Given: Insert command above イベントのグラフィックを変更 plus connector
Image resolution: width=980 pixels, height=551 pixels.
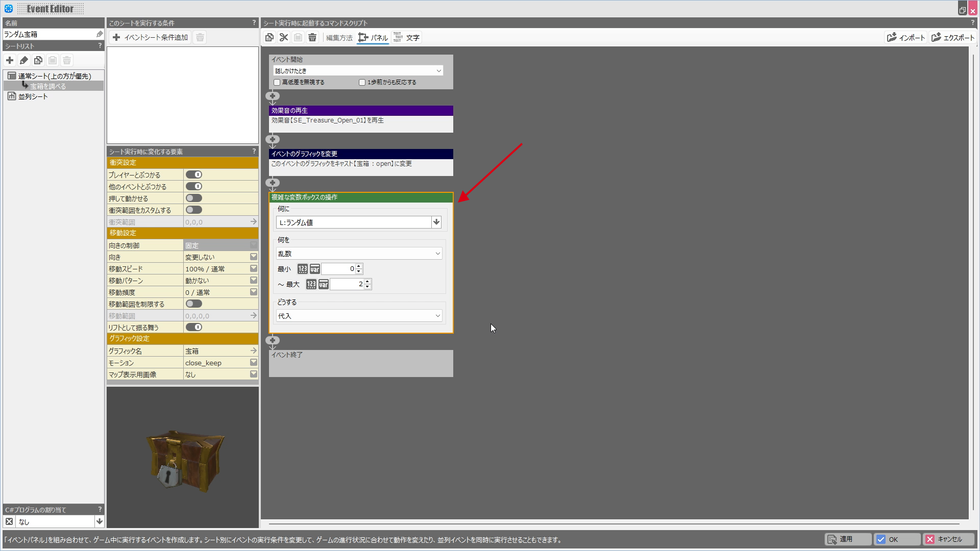Looking at the screenshot, I should 273,139.
